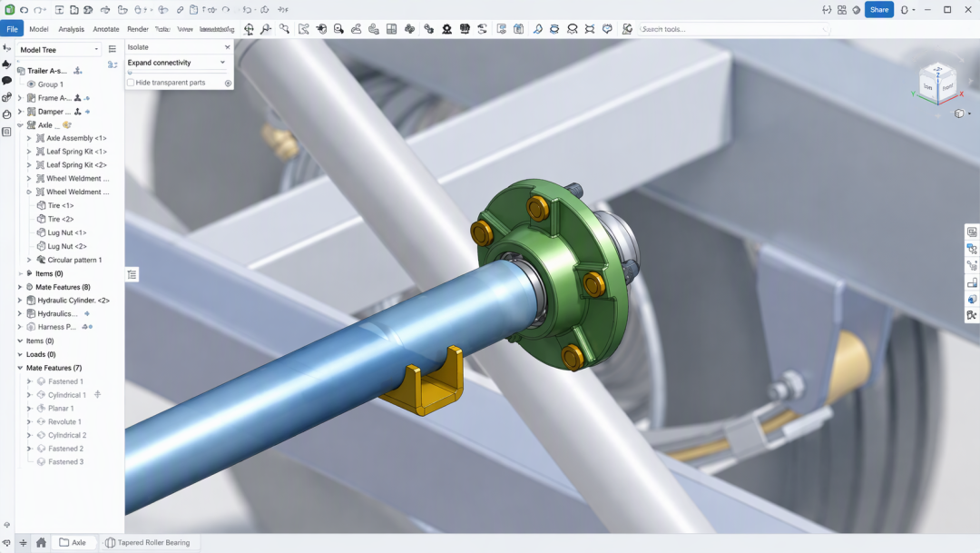
Task: Click the panel toggle icon at viewport left edge
Action: point(132,274)
